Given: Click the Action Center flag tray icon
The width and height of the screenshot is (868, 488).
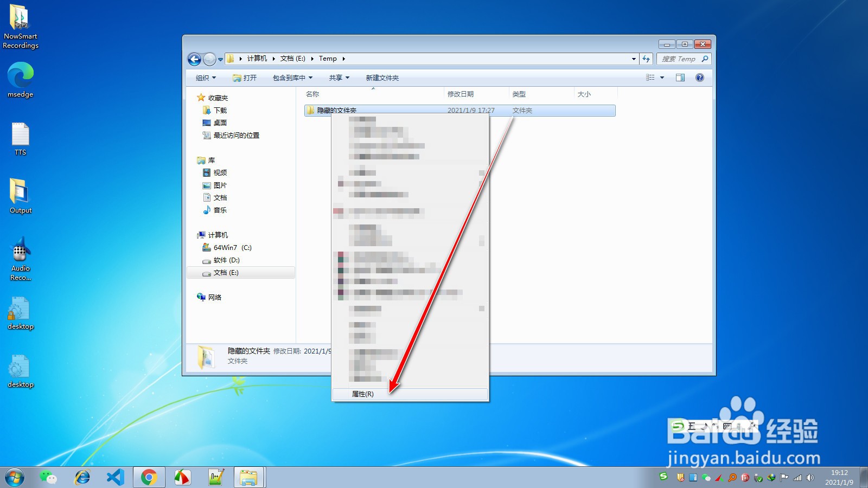Looking at the screenshot, I should (784, 478).
